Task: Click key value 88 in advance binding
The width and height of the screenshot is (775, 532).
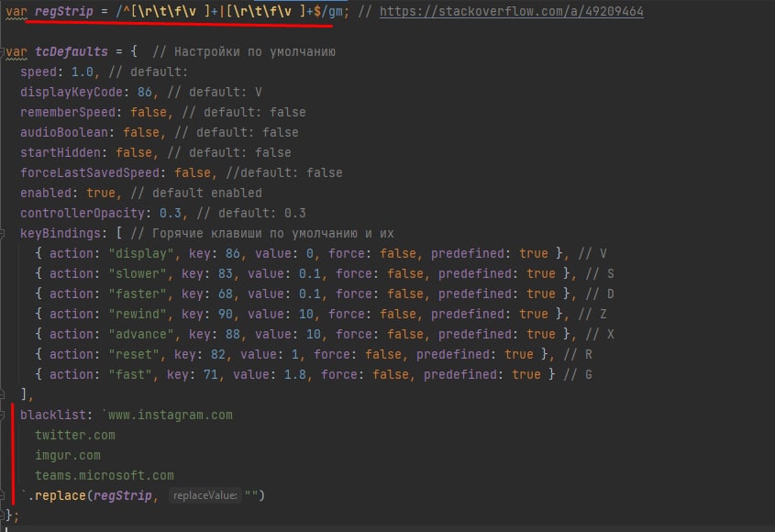Action: tap(233, 334)
